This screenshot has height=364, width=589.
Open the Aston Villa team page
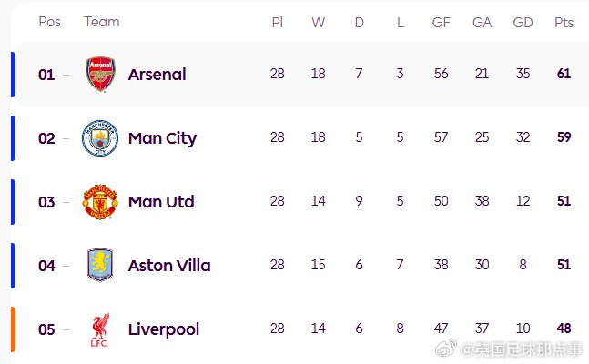coord(169,266)
